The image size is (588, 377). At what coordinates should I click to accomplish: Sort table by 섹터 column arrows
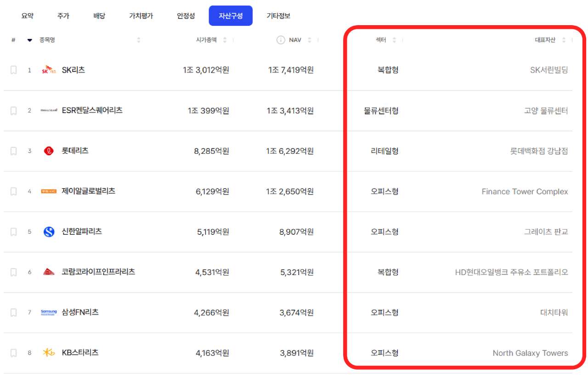coord(394,40)
